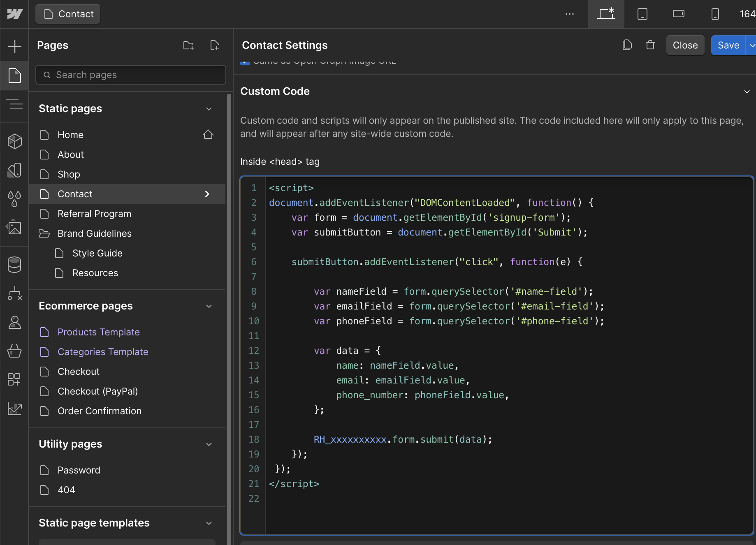
Task: Open the CMS database panel
Action: click(14, 265)
